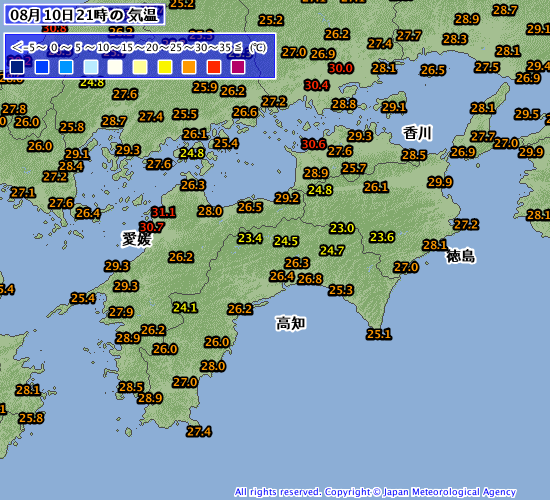Viewport: 550px width, 500px height.
Task: Select the 30.4 red temperature marker
Action: tap(317, 85)
